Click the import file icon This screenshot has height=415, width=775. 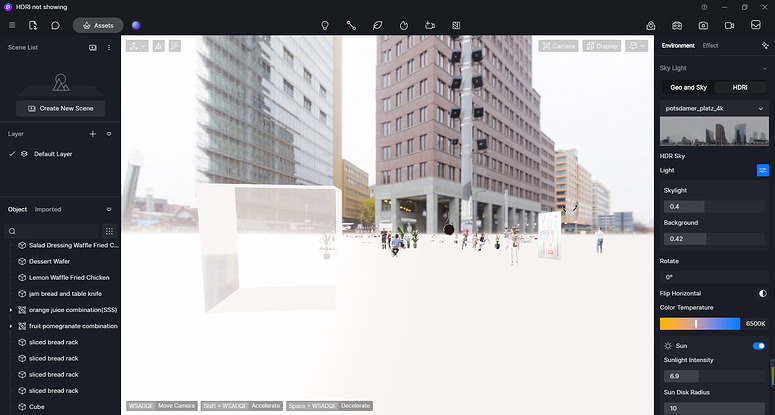(33, 25)
